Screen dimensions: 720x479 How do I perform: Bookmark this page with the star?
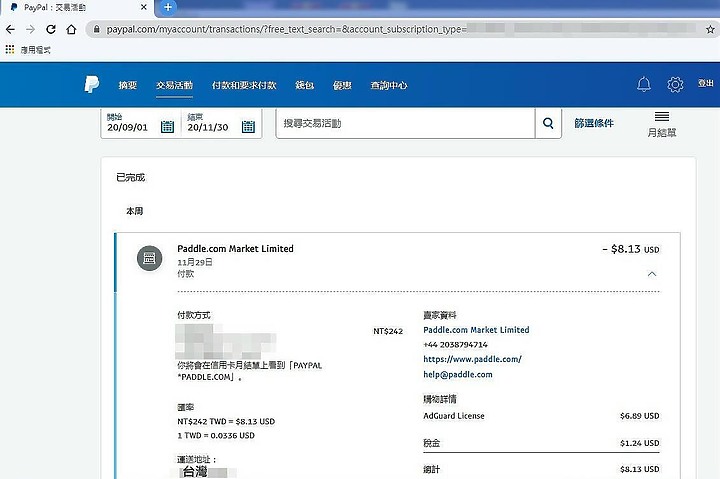[710, 30]
